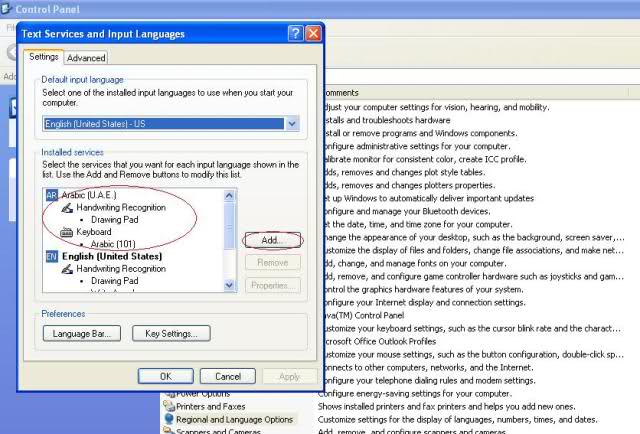Image resolution: width=640 pixels, height=434 pixels.
Task: Select the English (United States) list entry
Action: [x=112, y=256]
